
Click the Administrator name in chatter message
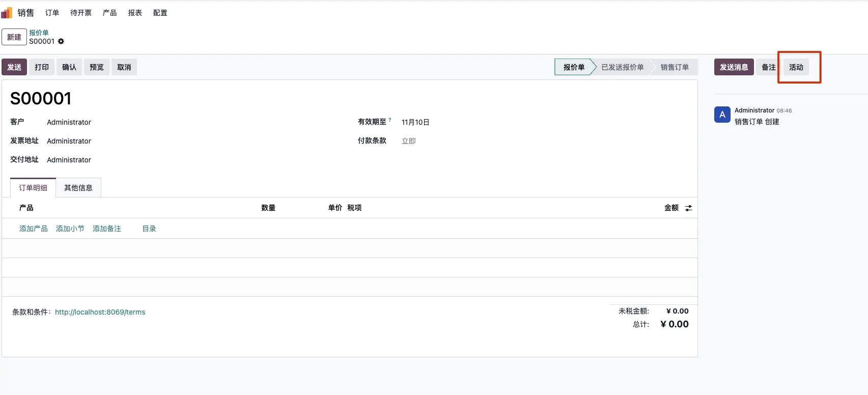coord(754,110)
